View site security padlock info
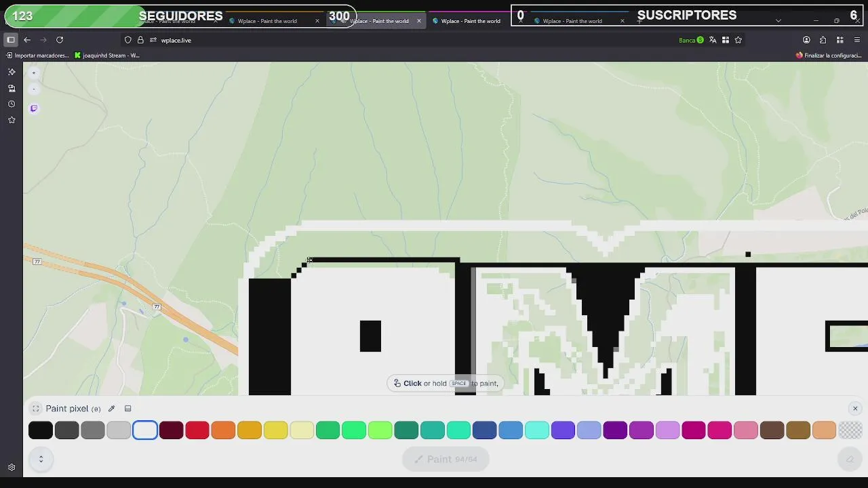 pyautogui.click(x=140, y=40)
